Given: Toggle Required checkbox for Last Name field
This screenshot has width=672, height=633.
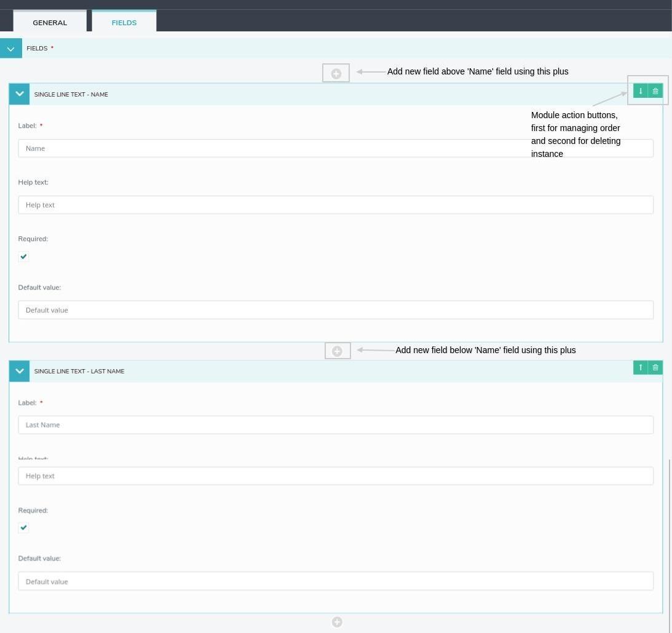Looking at the screenshot, I should tap(23, 528).
